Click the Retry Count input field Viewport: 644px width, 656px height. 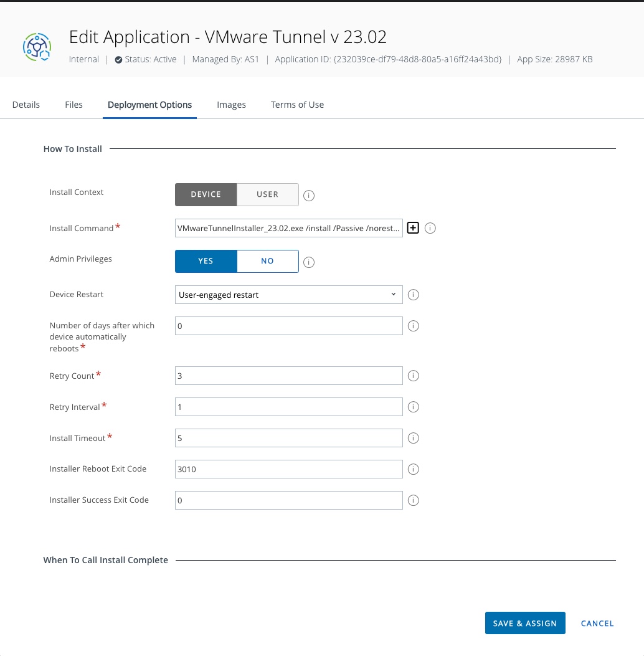[x=288, y=376]
